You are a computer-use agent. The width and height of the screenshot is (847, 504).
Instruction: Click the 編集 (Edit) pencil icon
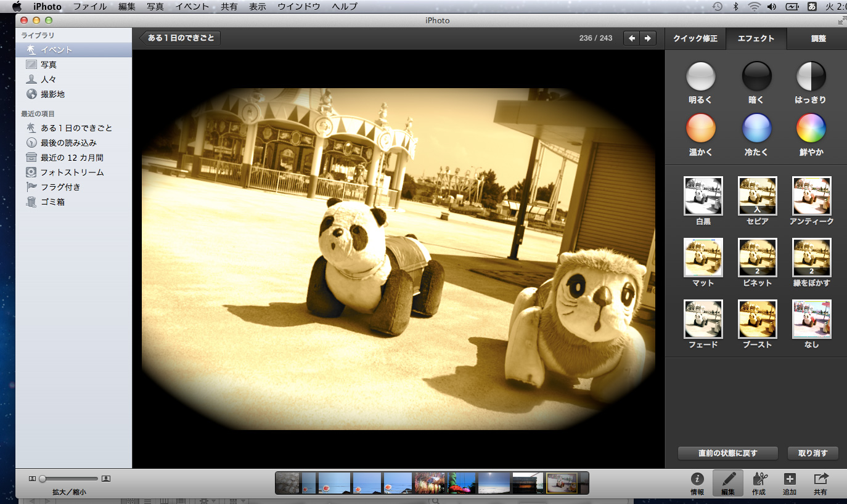(x=728, y=479)
